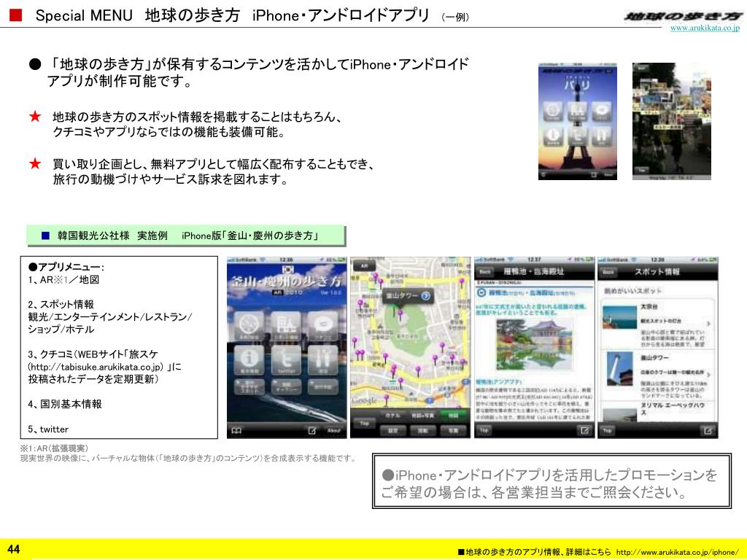Tap info 'i' icon in Paris app
This screenshot has width=747, height=560.
click(x=553, y=136)
